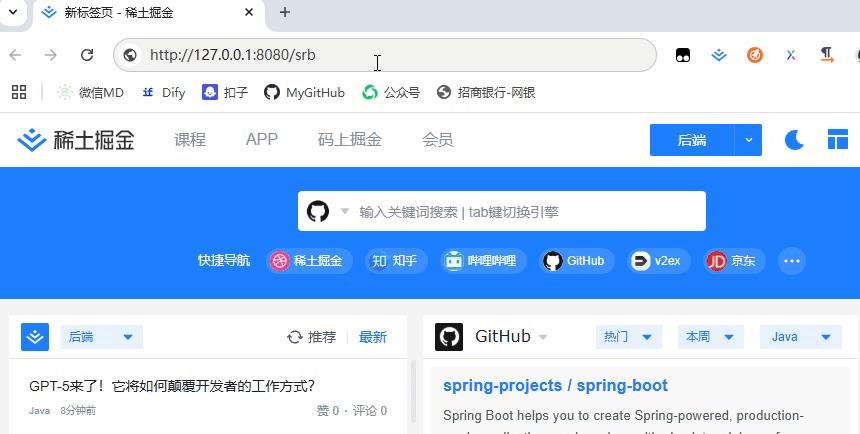Show more shortcuts with three-dots button

[792, 261]
